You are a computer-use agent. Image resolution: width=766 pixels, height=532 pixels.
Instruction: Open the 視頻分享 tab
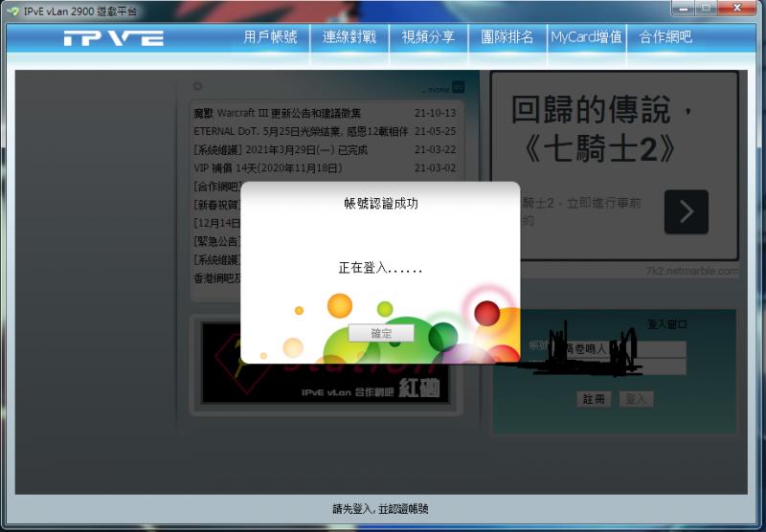coord(428,37)
